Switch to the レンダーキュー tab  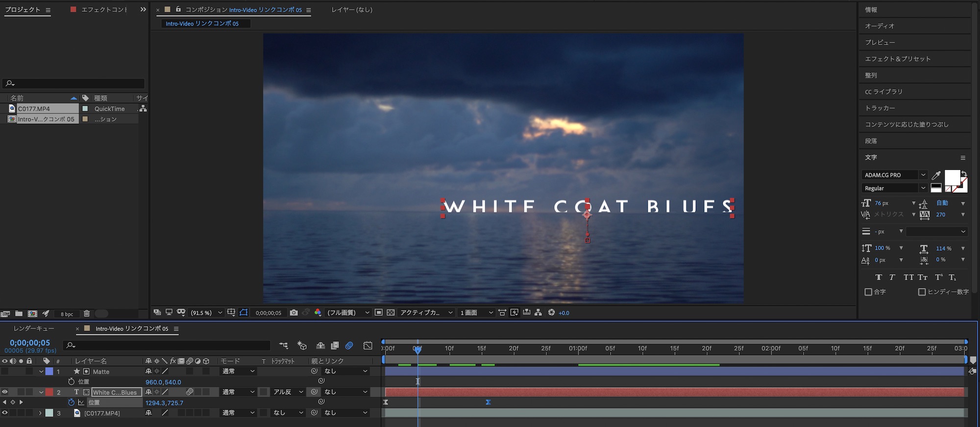click(34, 329)
